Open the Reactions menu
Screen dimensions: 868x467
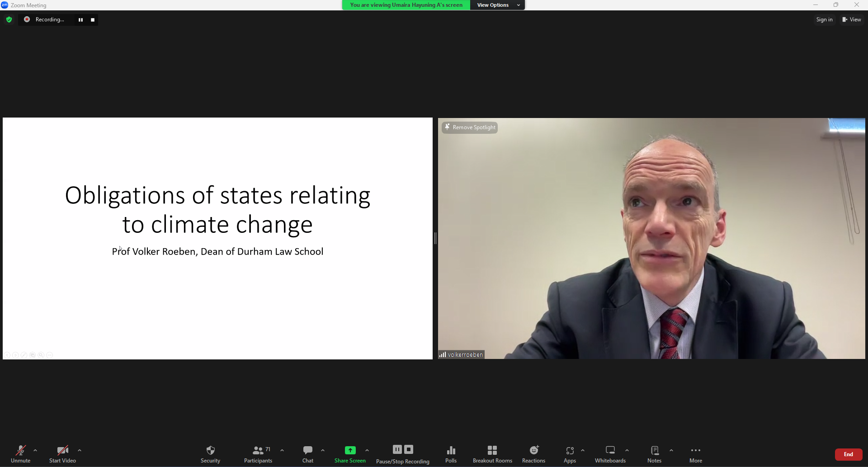click(x=533, y=454)
